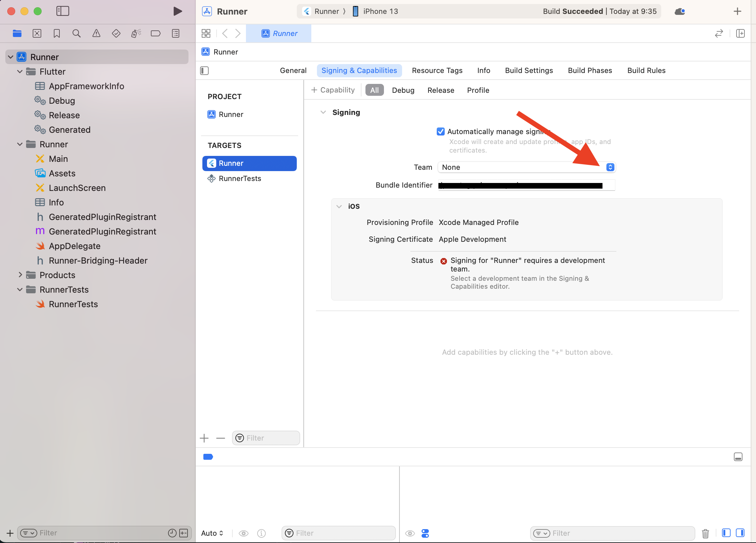The height and width of the screenshot is (543, 756).
Task: Collapse the Runner project root
Action: [x=11, y=57]
